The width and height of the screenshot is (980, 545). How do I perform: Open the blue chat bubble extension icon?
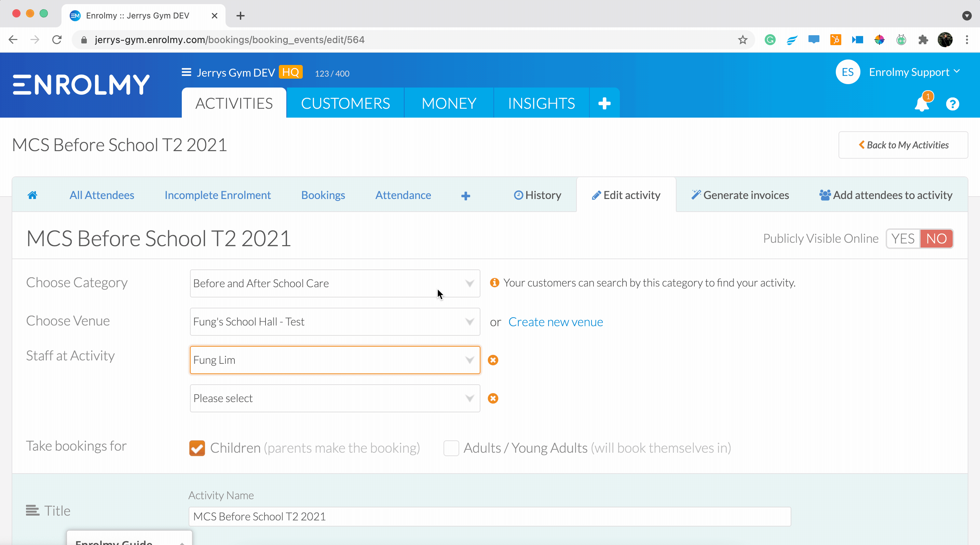click(x=814, y=40)
